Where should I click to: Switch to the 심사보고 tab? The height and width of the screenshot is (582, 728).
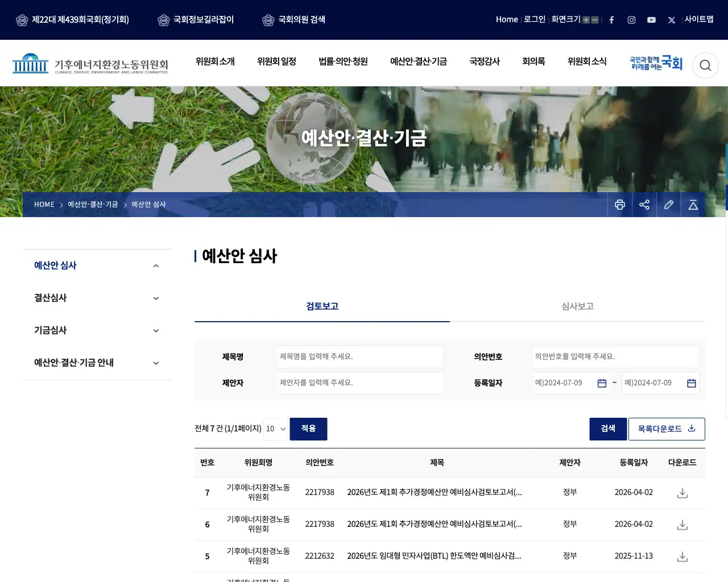577,306
